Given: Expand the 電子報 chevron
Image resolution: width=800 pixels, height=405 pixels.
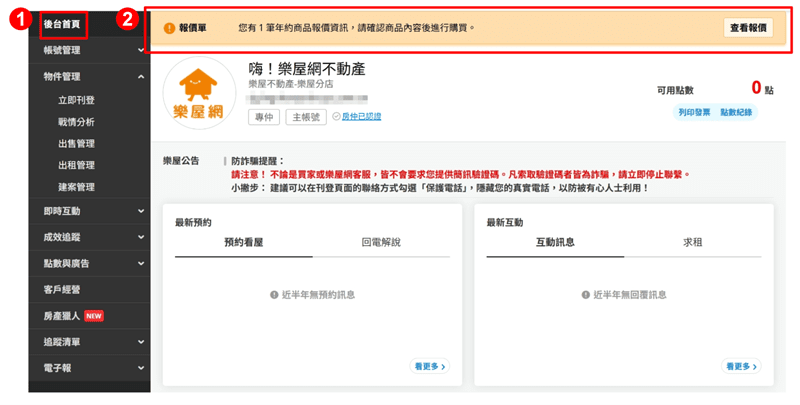Looking at the screenshot, I should point(141,368).
